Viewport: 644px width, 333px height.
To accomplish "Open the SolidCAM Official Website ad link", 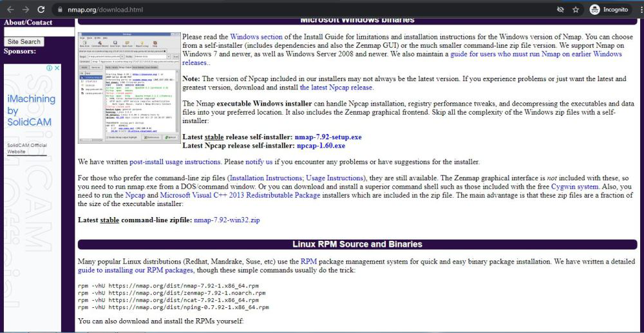I will tap(26, 149).
